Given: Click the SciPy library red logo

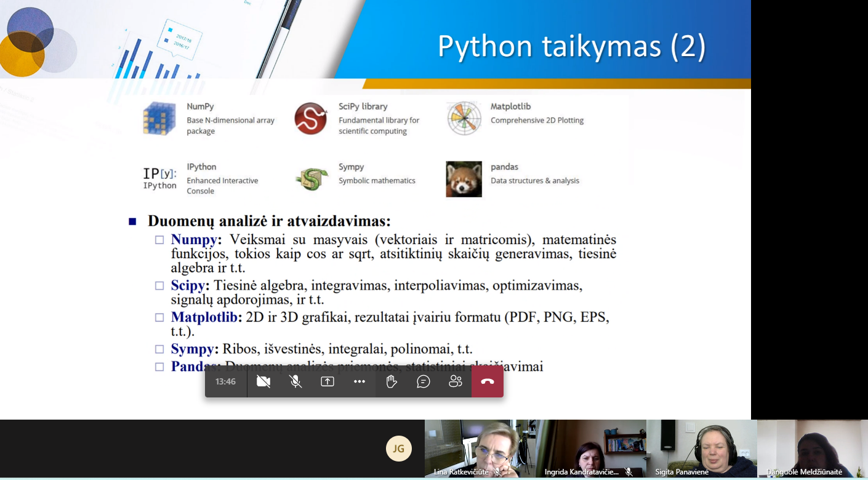Looking at the screenshot, I should click(x=311, y=118).
